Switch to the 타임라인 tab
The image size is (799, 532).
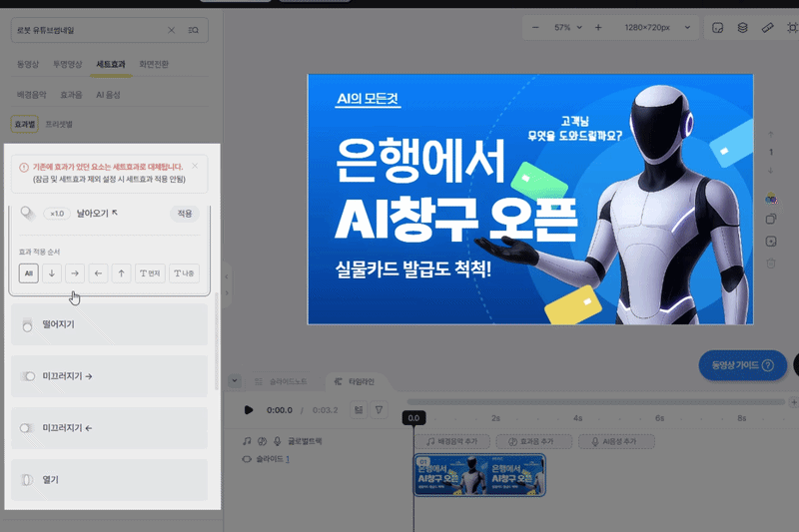[x=355, y=381]
